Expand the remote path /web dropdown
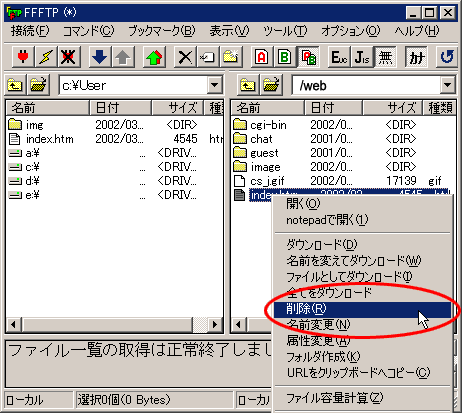The height and width of the screenshot is (413, 462). pos(448,85)
